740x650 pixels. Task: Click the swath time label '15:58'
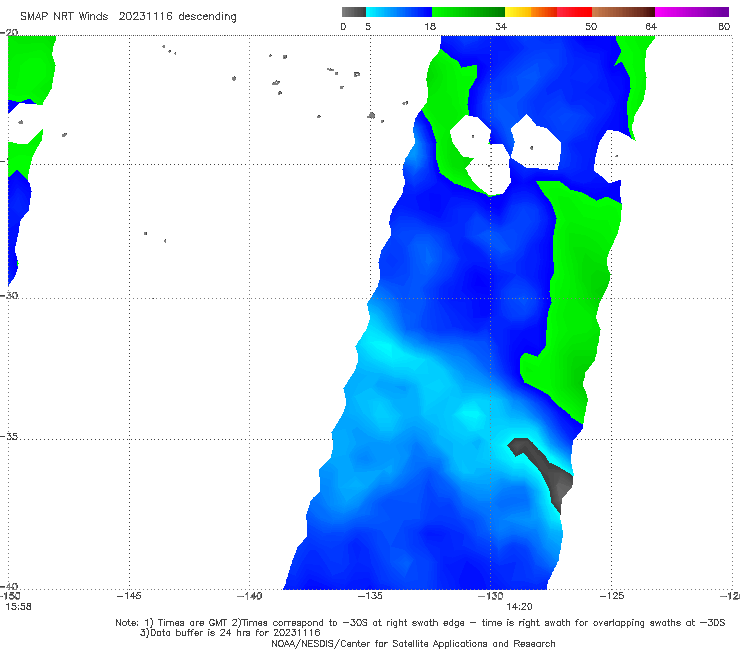tap(18, 607)
